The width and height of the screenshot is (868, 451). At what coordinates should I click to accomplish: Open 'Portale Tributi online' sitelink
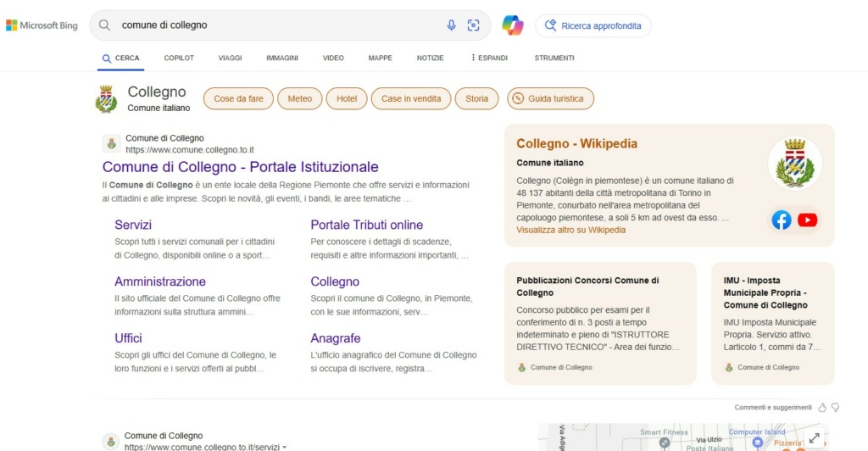(366, 225)
